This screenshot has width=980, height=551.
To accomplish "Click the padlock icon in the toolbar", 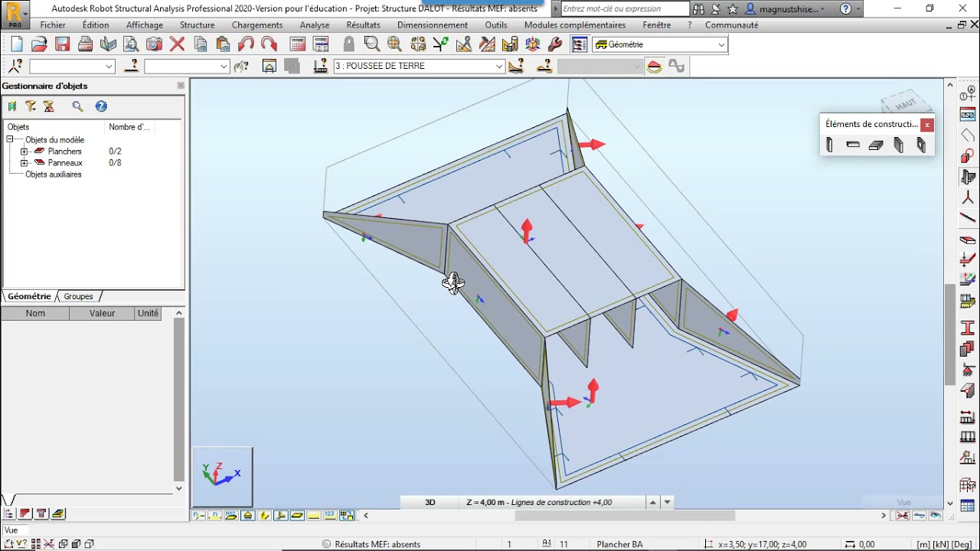I will pos(349,44).
